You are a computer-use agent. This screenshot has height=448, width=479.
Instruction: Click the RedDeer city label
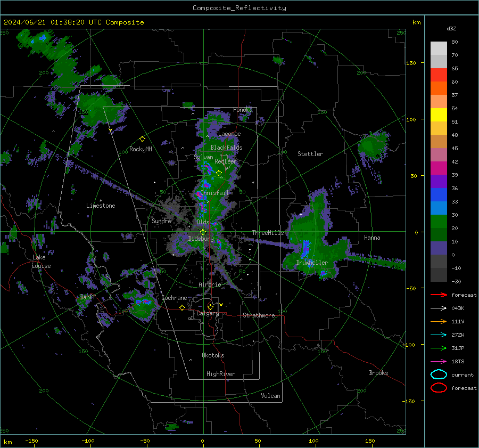pyautogui.click(x=226, y=161)
